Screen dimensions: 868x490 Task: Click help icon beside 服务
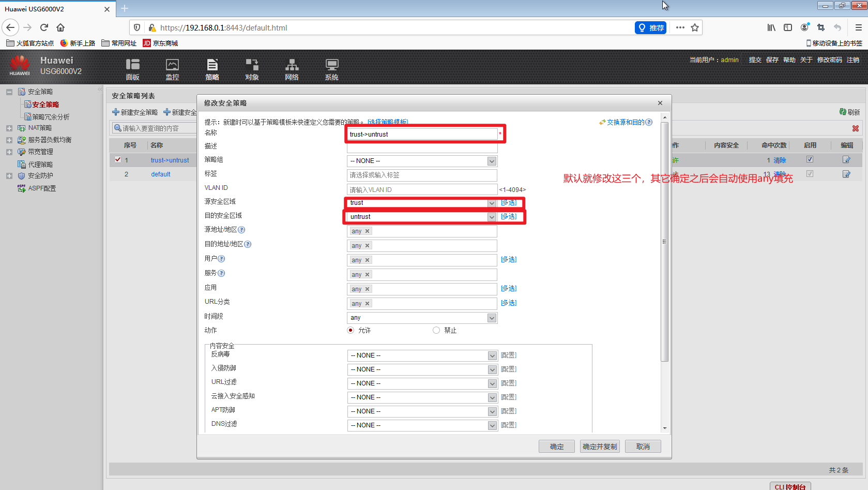(x=221, y=273)
